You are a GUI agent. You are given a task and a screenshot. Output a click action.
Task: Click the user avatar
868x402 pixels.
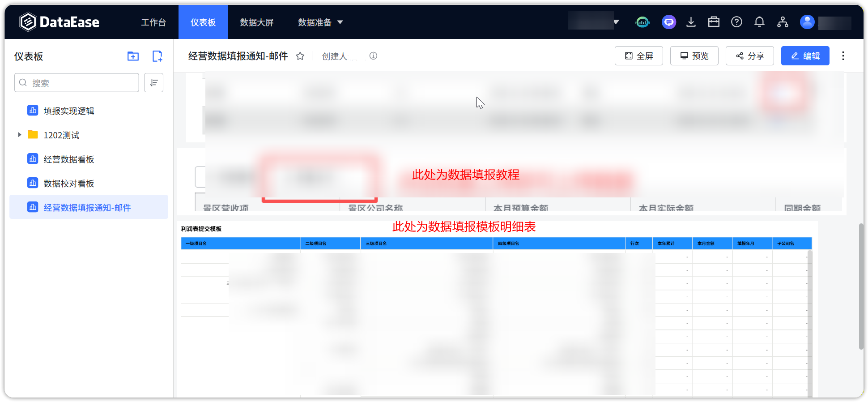(807, 22)
